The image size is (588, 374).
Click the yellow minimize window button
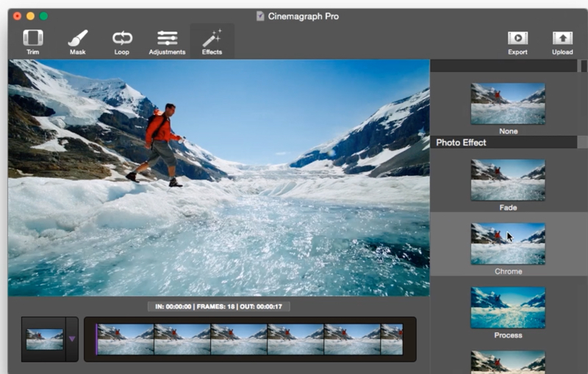[30, 16]
